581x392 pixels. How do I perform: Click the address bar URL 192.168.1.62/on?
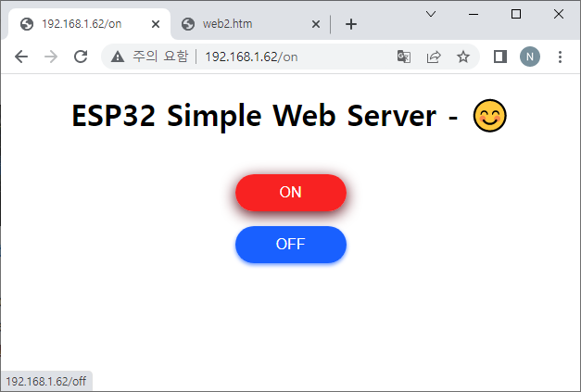(251, 57)
